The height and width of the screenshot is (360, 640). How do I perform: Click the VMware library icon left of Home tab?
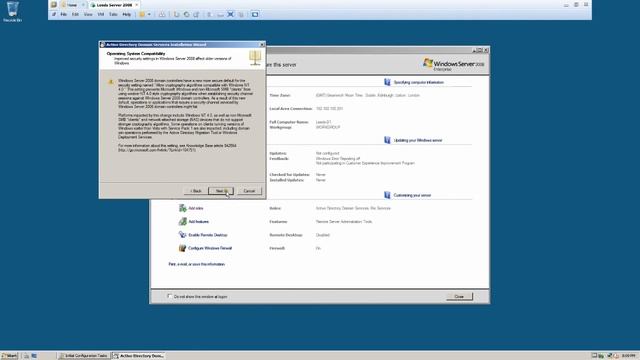point(54,5)
